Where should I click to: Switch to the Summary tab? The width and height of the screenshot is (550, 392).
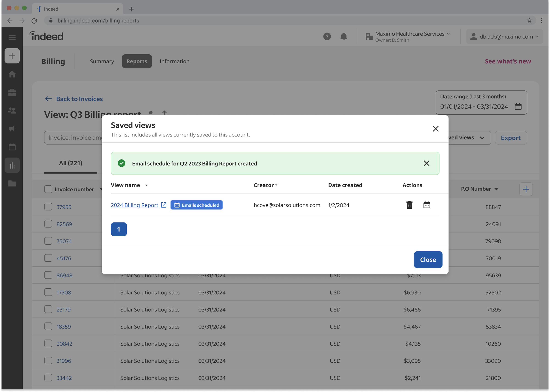coord(102,61)
